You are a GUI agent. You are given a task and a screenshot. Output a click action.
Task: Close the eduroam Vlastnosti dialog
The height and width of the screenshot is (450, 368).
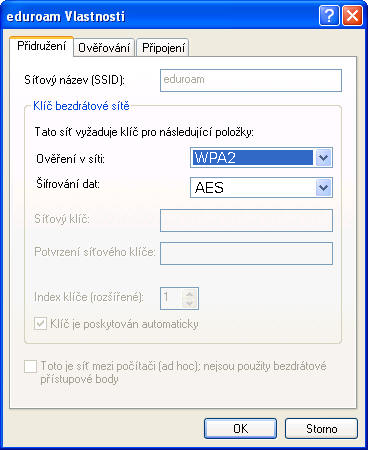click(x=353, y=15)
